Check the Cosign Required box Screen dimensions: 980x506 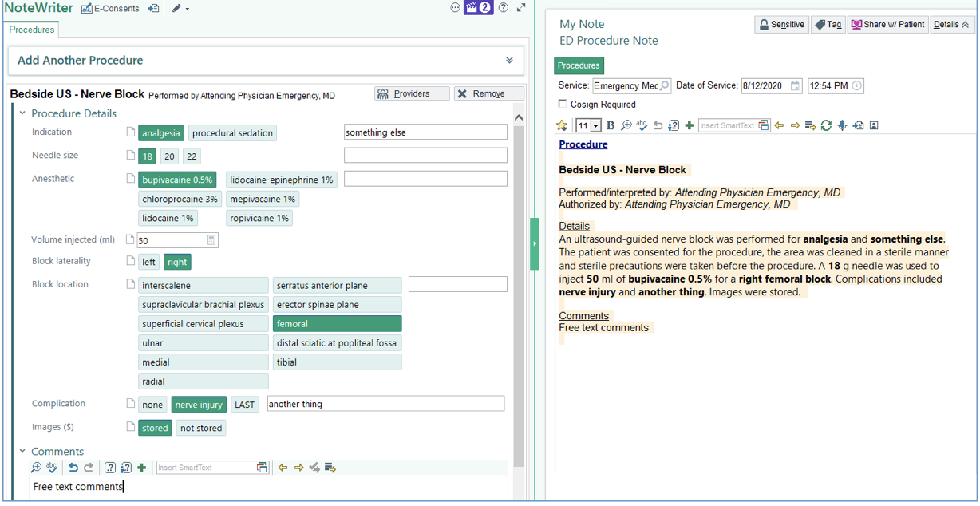click(x=563, y=104)
